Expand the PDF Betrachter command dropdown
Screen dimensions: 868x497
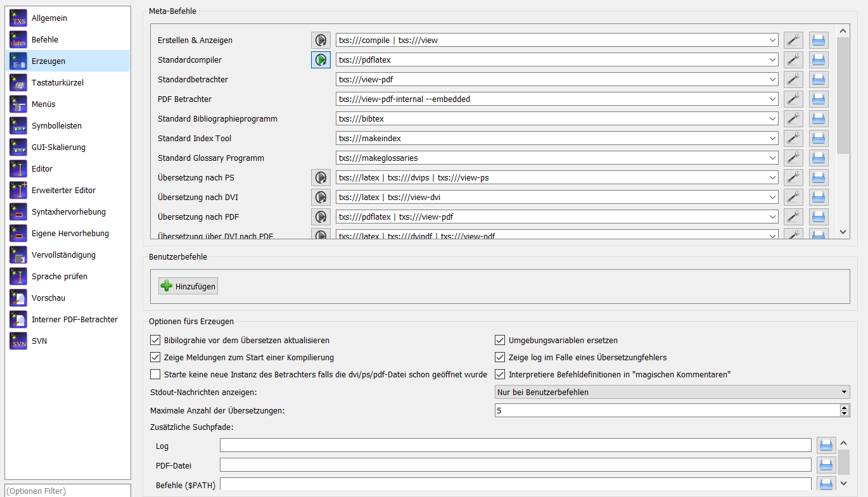[772, 99]
